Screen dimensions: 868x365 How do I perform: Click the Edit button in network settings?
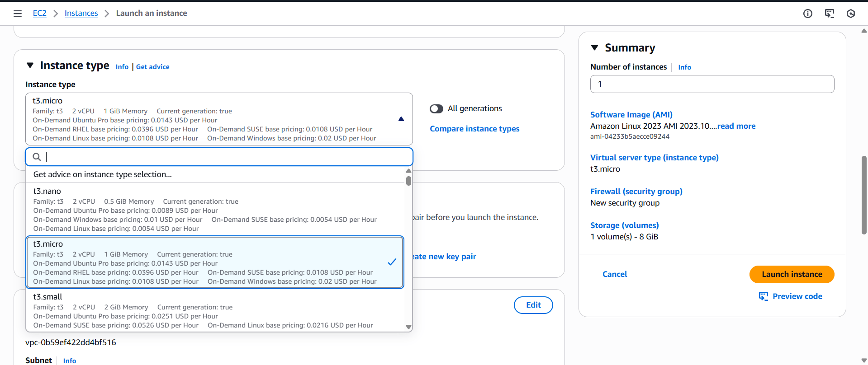click(x=533, y=305)
